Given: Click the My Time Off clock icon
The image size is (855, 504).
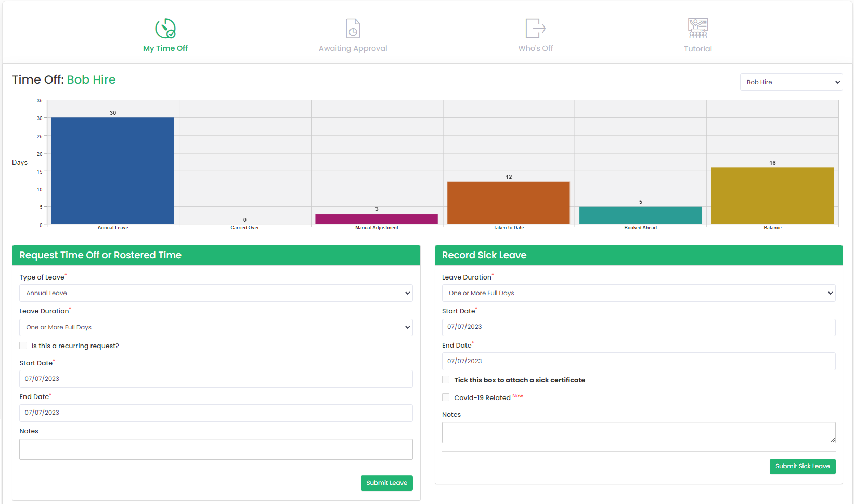Looking at the screenshot, I should pos(165,29).
